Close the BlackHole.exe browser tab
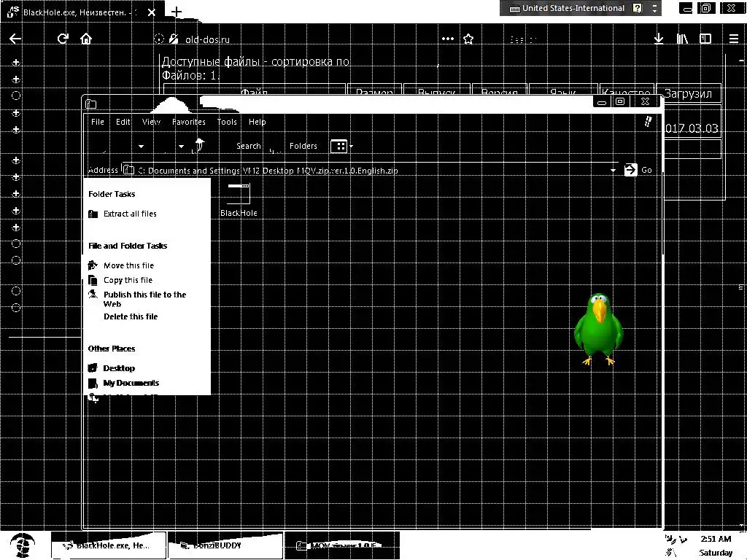This screenshot has height=560, width=747. (x=152, y=12)
